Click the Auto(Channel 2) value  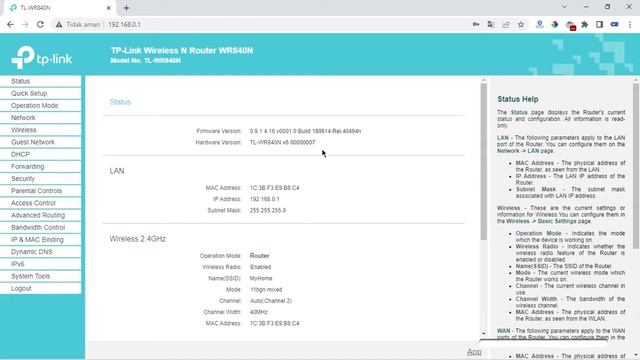(x=271, y=301)
